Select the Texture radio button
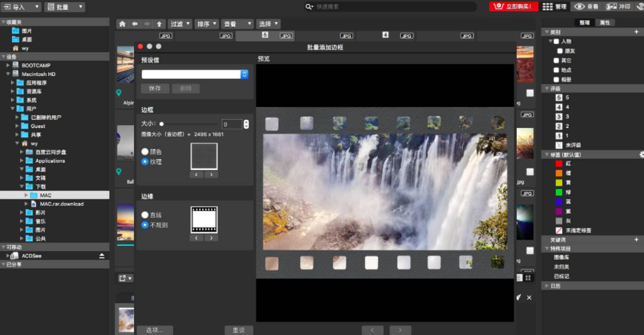 (x=145, y=162)
